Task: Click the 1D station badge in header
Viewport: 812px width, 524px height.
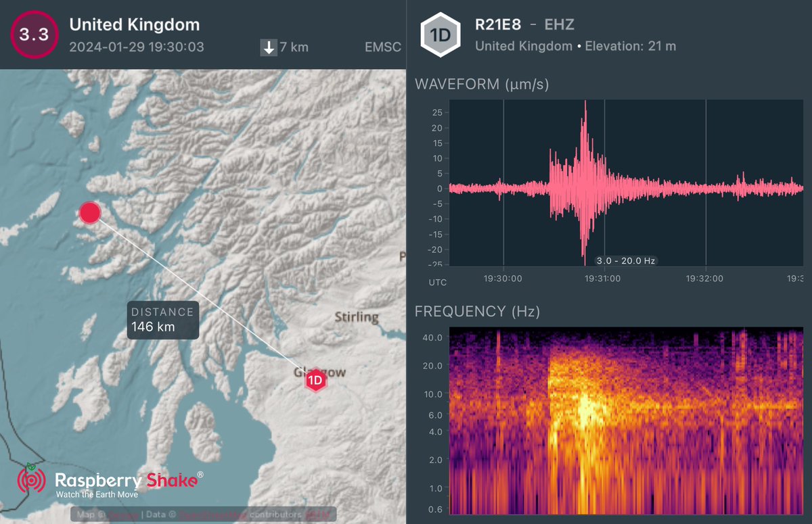Action: [441, 35]
